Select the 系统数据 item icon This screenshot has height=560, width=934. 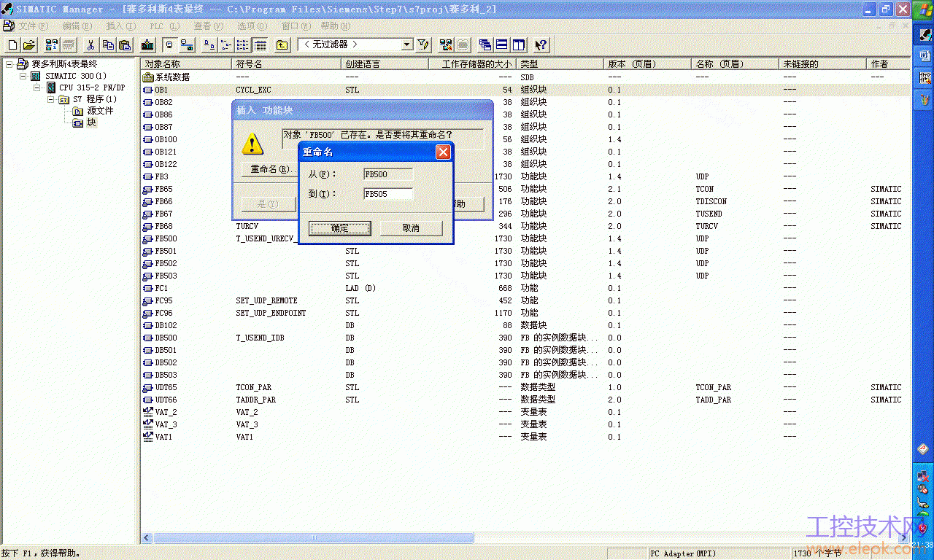(148, 77)
